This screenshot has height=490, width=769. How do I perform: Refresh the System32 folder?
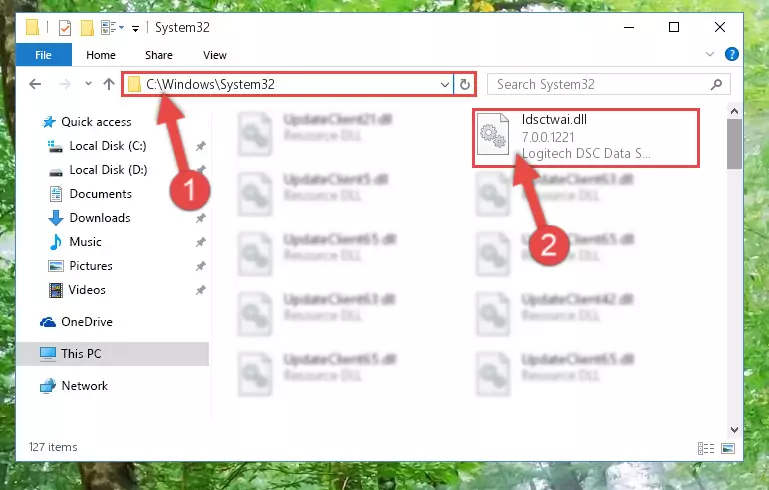[464, 85]
